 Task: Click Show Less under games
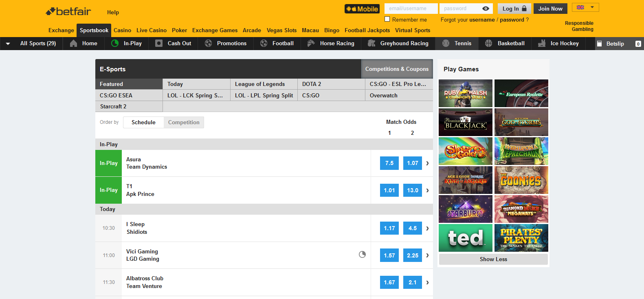pyautogui.click(x=493, y=259)
